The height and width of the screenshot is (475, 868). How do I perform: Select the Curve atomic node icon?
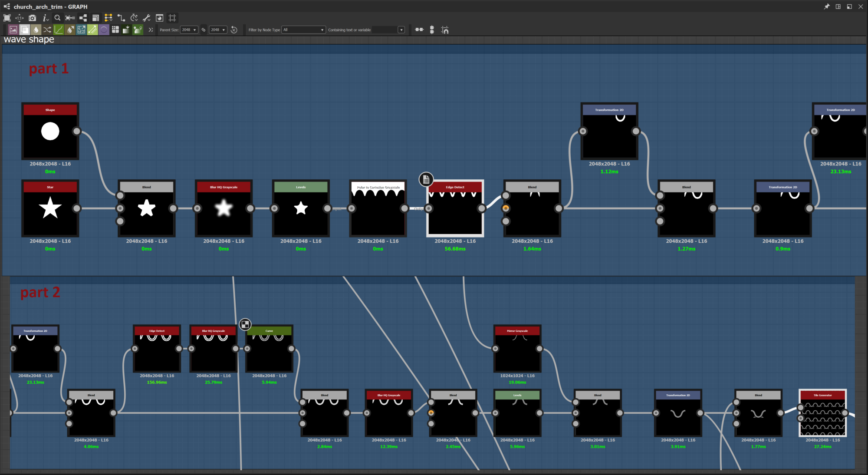click(59, 30)
